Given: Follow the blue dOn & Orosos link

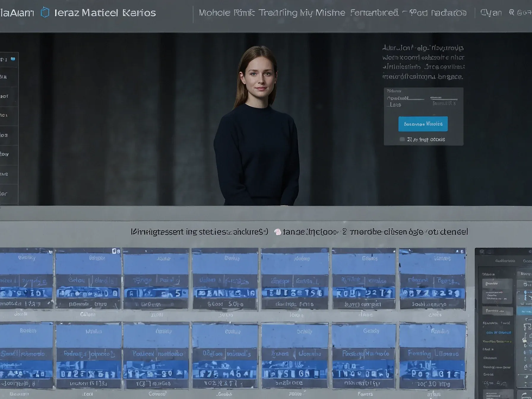Looking at the screenshot, I should (x=499, y=332).
